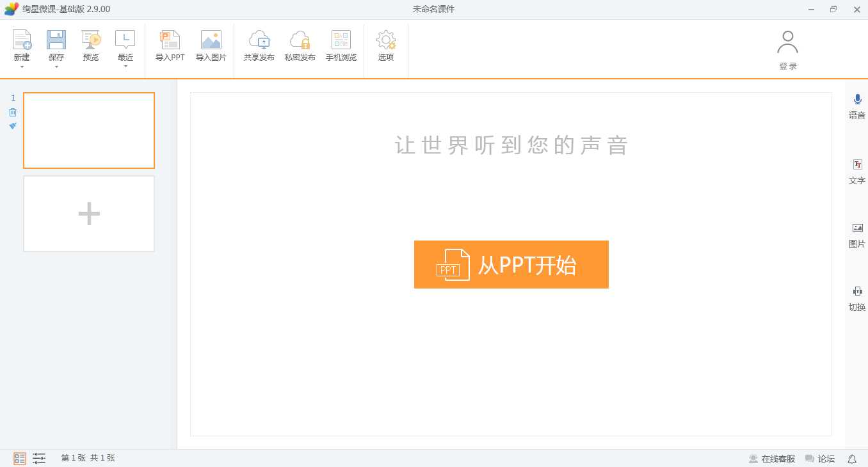Click the 新建 new courseware icon
This screenshot has width=868, height=467.
[22, 40]
